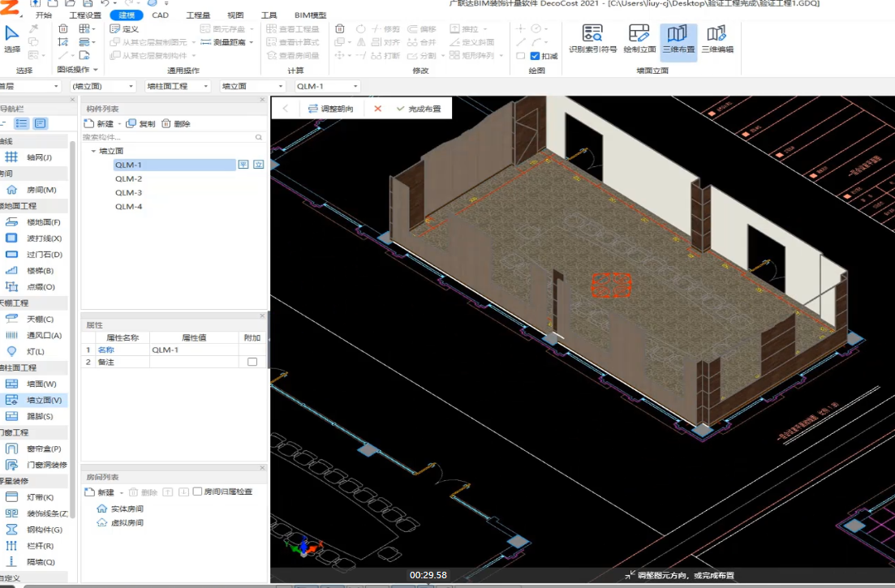Click the 完成布置 button

click(x=418, y=109)
